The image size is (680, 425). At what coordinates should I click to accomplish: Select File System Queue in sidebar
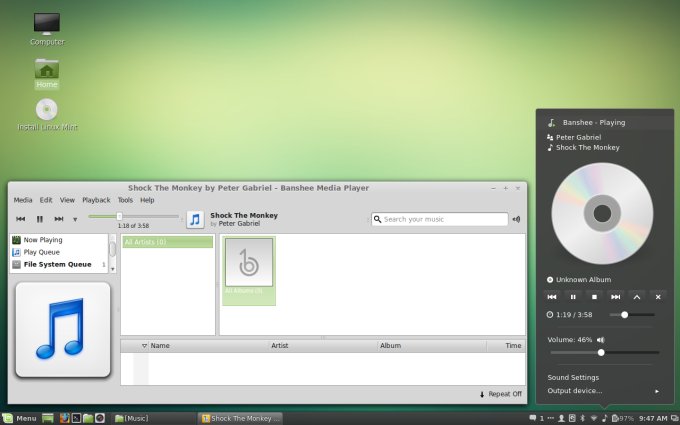tap(59, 264)
